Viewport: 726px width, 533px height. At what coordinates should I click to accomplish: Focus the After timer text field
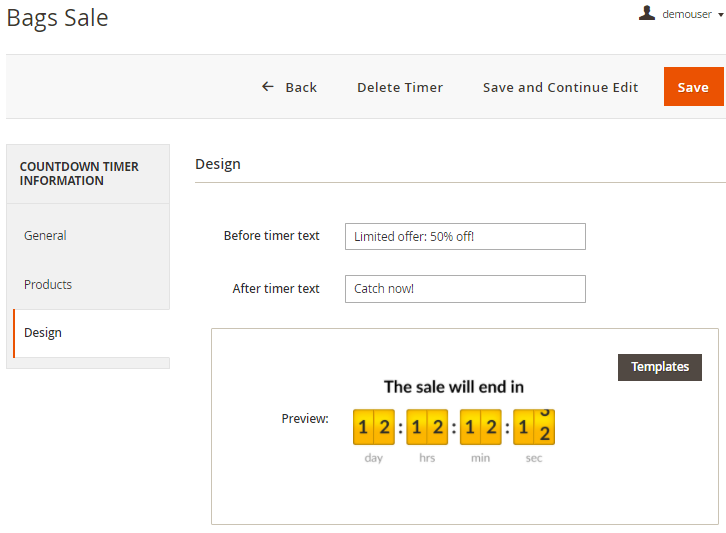point(465,289)
